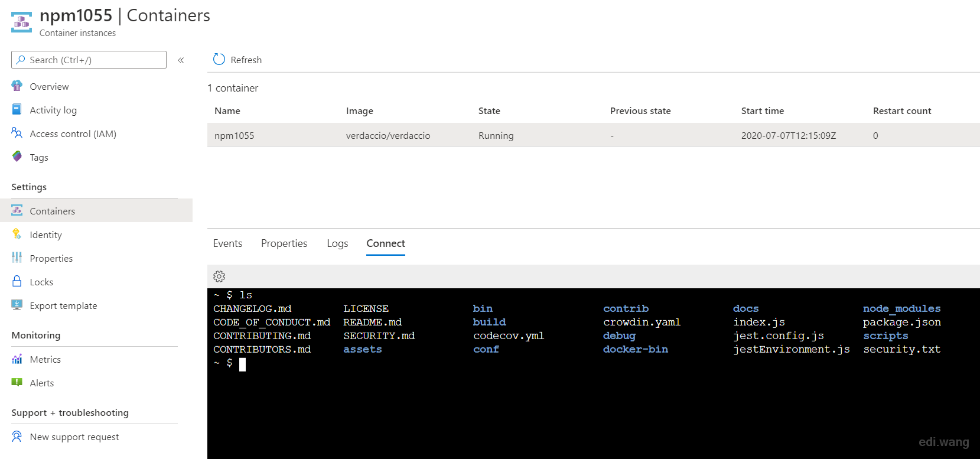980x459 pixels.
Task: Switch to the Logs tab
Action: tap(337, 243)
